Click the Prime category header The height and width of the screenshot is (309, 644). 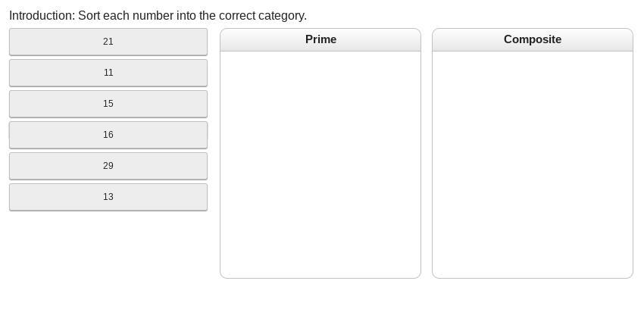coord(320,39)
